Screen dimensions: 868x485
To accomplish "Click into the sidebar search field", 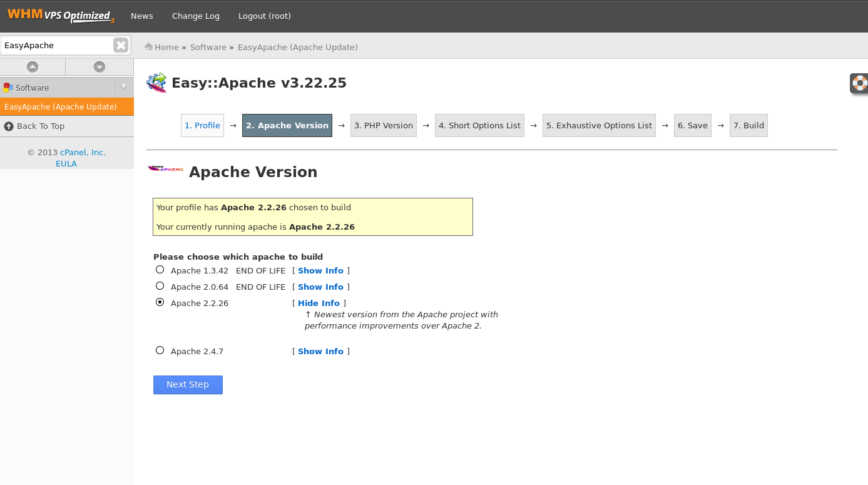I will [x=56, y=45].
